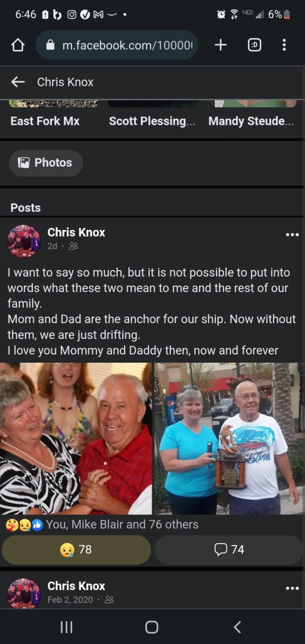
Task: Tap Chris Knox profile picture on first post
Action: click(24, 241)
